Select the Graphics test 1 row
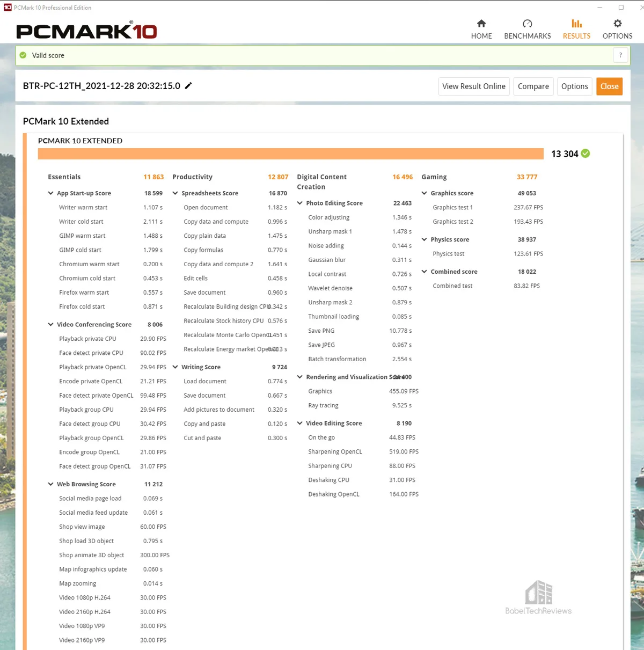The height and width of the screenshot is (650, 644). tap(487, 208)
